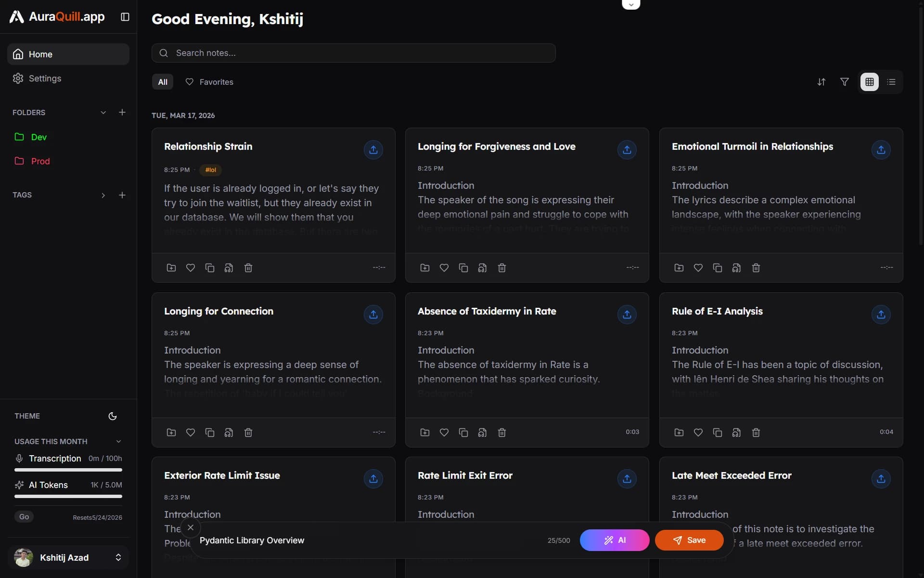Click the 0:04 duration on E-I card
The image size is (924, 578).
click(x=886, y=432)
